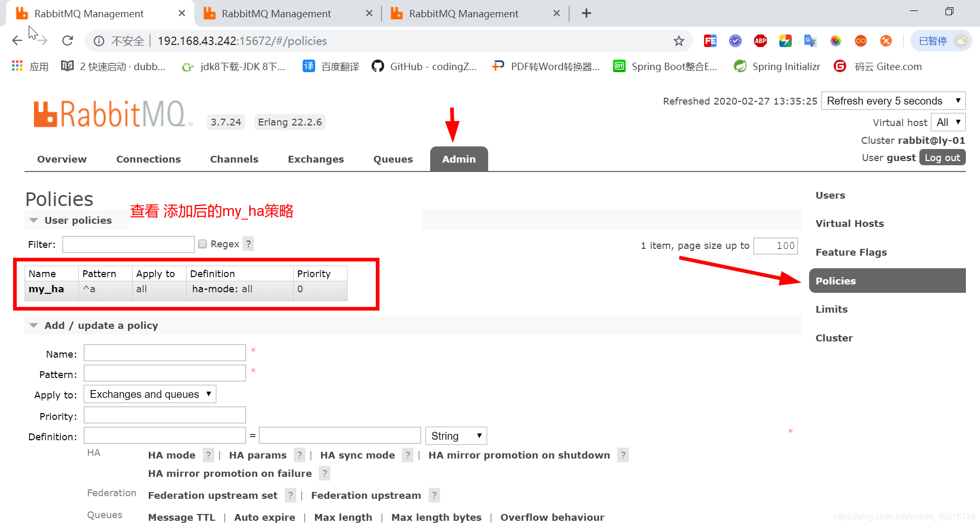Open the Policies admin page
The height and width of the screenshot is (526, 980).
click(887, 281)
